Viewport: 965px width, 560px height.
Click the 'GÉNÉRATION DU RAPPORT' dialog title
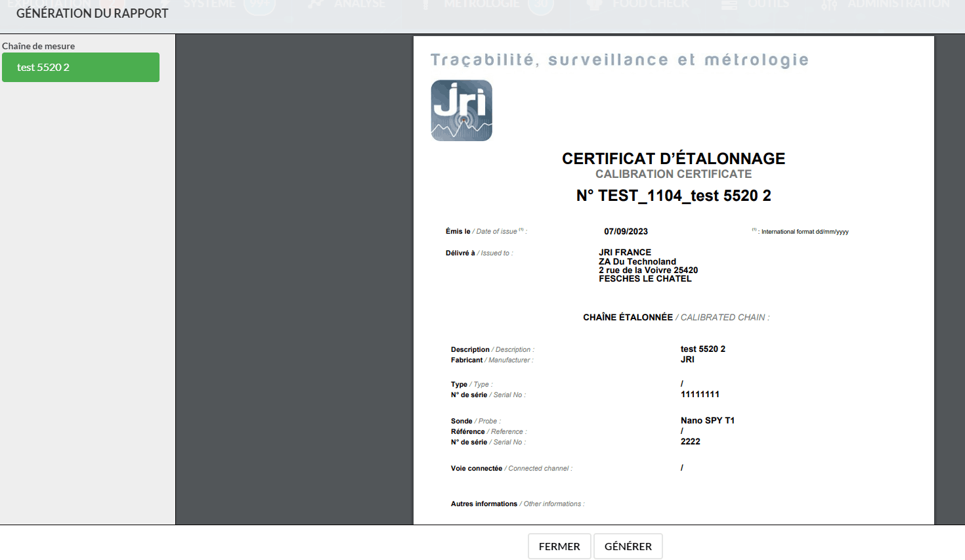coord(93,13)
